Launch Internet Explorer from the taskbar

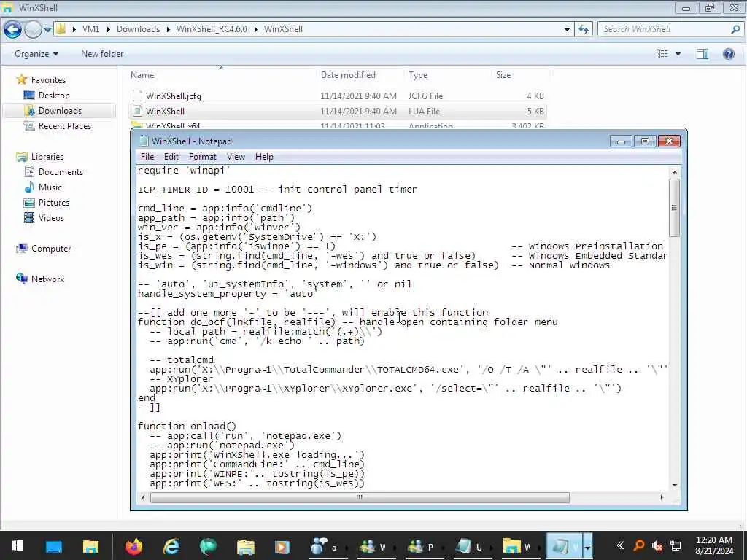point(171,547)
